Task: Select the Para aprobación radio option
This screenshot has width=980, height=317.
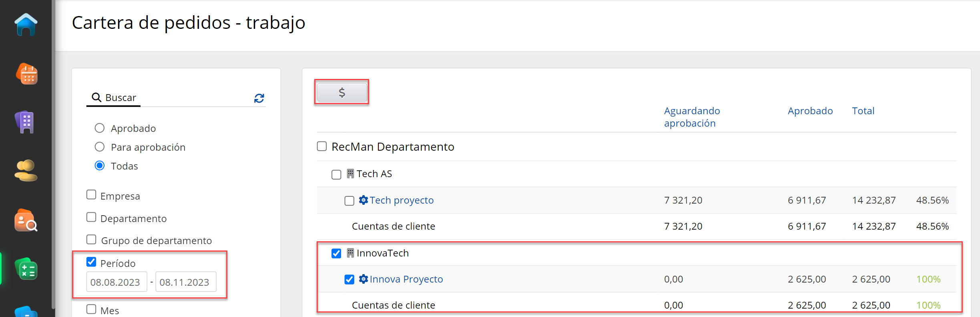Action: point(100,147)
